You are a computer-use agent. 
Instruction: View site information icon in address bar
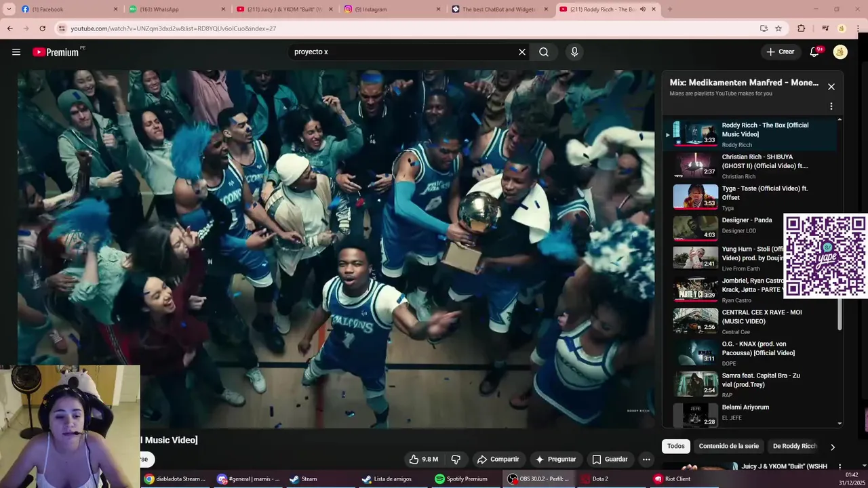pyautogui.click(x=62, y=28)
